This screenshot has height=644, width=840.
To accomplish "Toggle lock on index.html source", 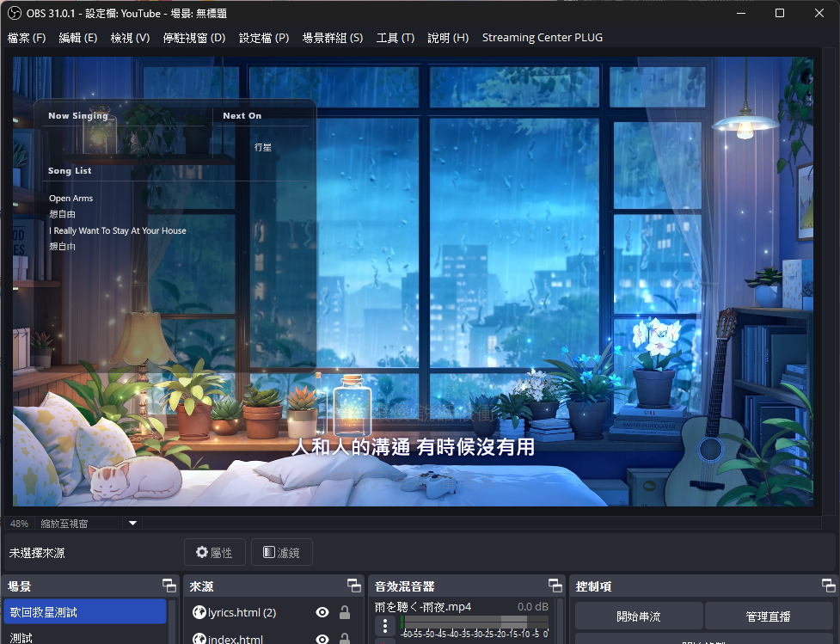I will (345, 639).
